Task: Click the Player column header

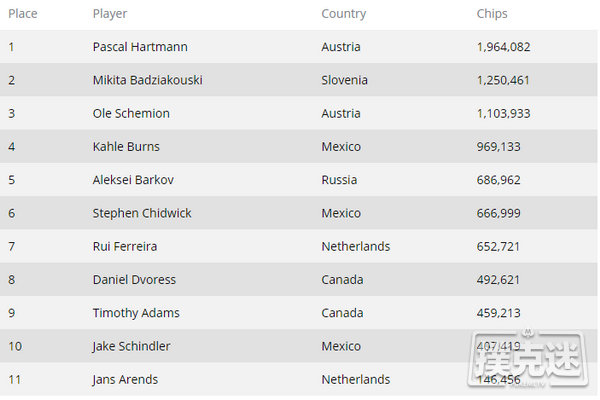Action: click(109, 14)
